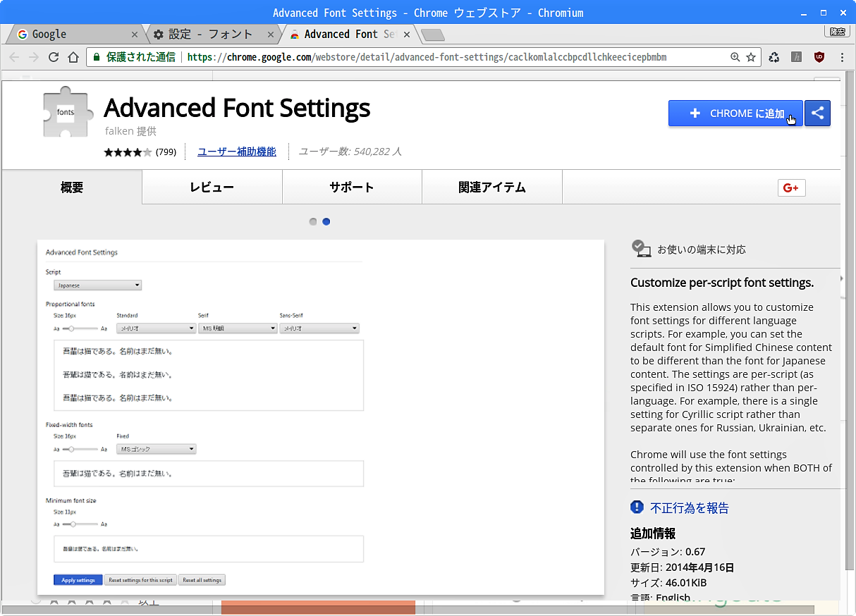Open the uBlock Origin shield icon
The width and height of the screenshot is (856, 616).
pyautogui.click(x=819, y=57)
